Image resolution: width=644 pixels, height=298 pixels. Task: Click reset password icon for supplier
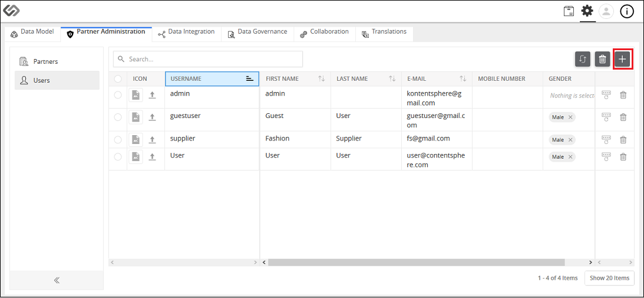[x=606, y=139]
